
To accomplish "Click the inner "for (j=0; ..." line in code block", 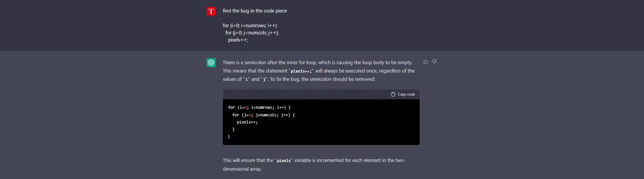I will click(264, 115).
